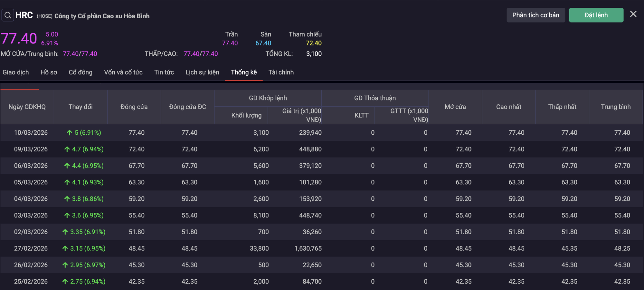Click the up arrow in 27/02/2026 row
Screen dimensions: 644x290
[x=65, y=248]
